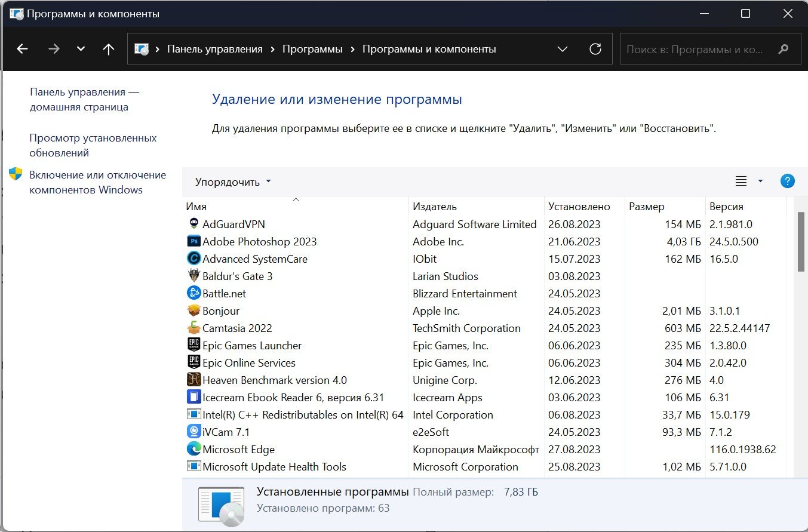Select version 116.0.1938.62 cell

tap(743, 450)
